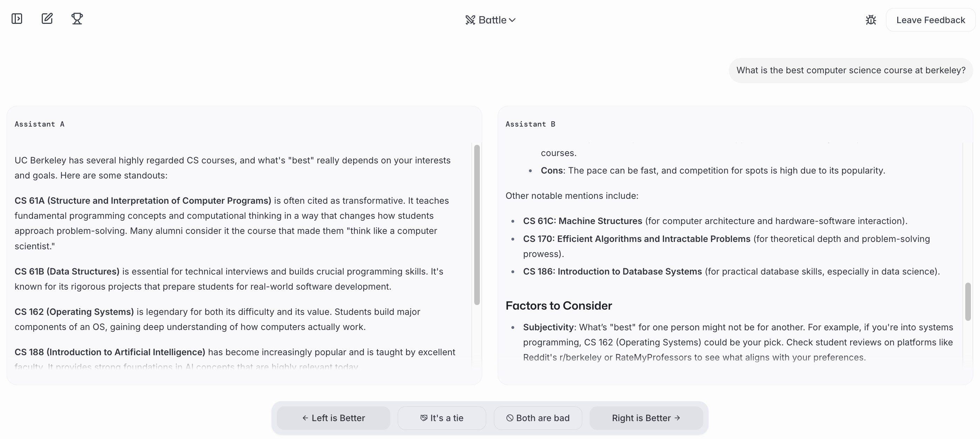
Task: Click the crossed swords Battle icon
Action: click(x=470, y=20)
